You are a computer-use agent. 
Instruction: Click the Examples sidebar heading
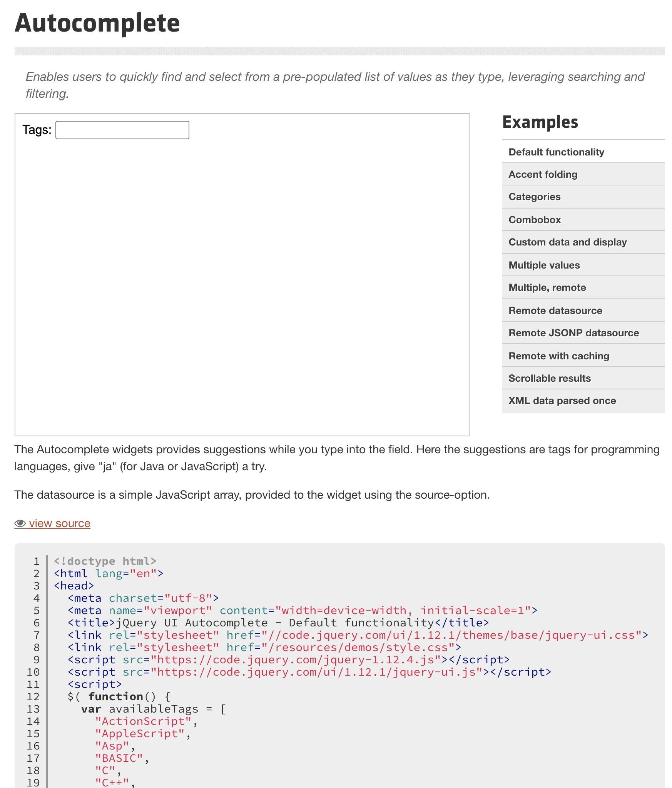(540, 122)
